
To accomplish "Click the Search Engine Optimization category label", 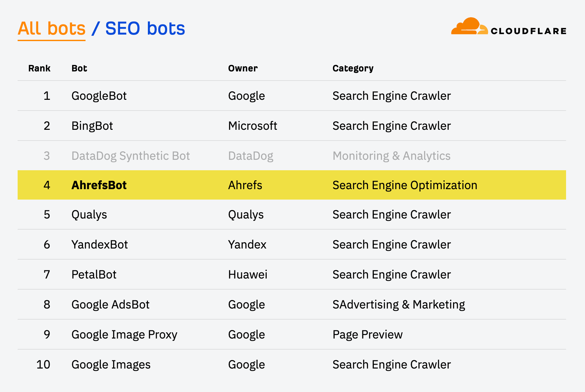I will [405, 185].
